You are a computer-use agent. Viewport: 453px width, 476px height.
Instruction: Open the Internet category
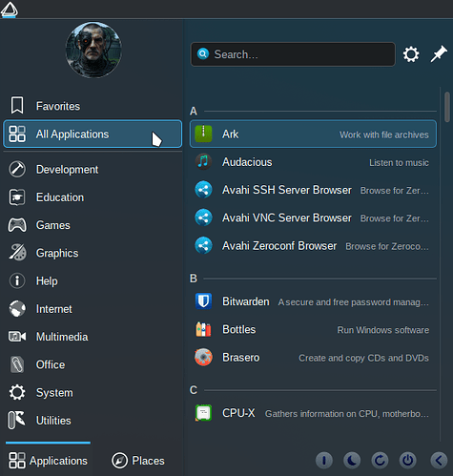(93, 309)
